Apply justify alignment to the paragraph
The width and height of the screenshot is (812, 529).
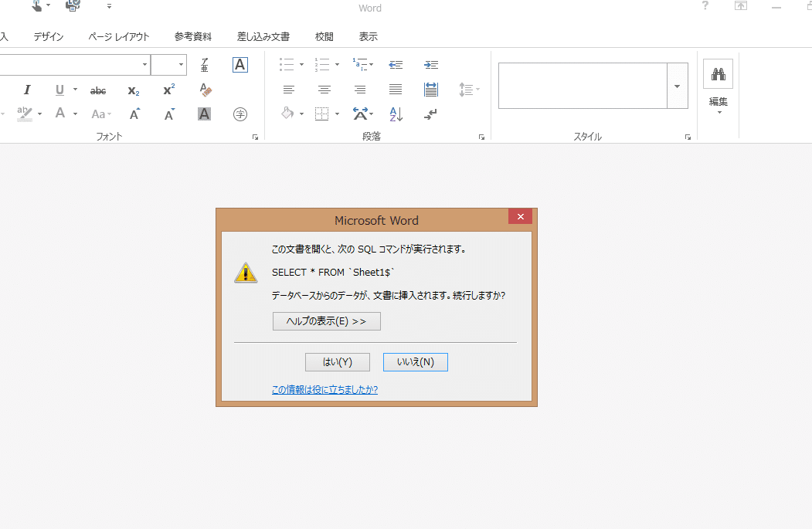[395, 89]
